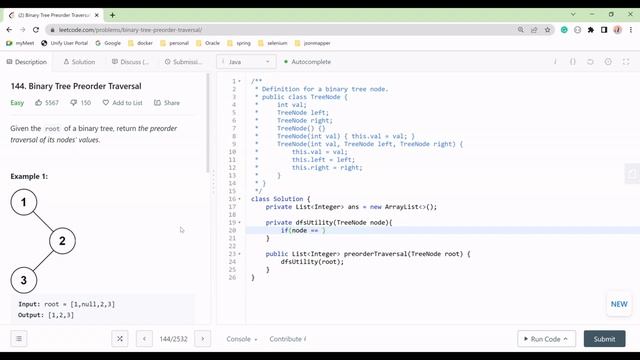640x360 pixels.
Task: Click the Run Code button
Action: (547, 339)
